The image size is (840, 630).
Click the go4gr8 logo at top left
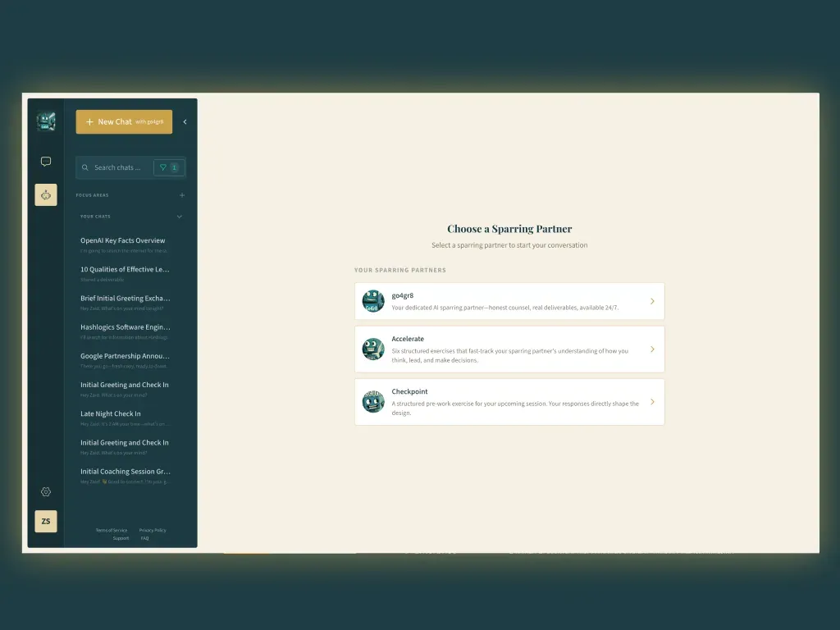(46, 121)
